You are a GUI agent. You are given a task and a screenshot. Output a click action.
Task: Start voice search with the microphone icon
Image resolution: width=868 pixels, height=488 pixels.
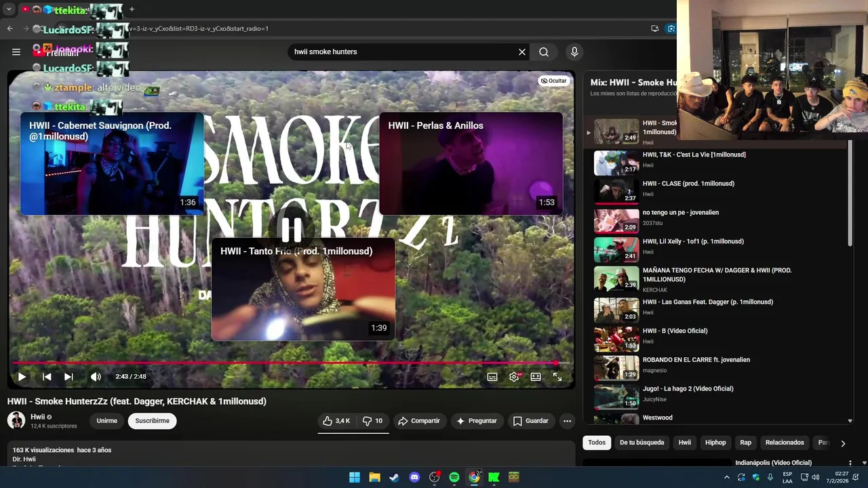click(x=574, y=52)
